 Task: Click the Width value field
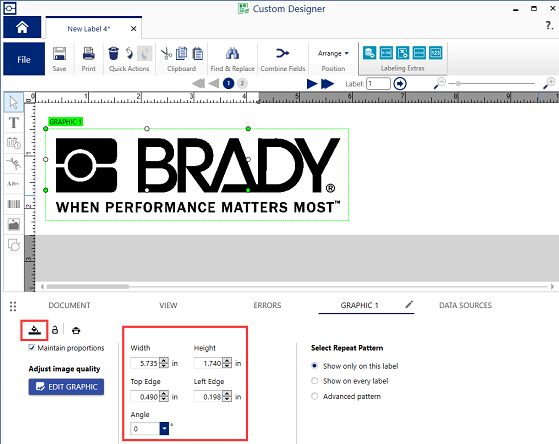click(145, 363)
